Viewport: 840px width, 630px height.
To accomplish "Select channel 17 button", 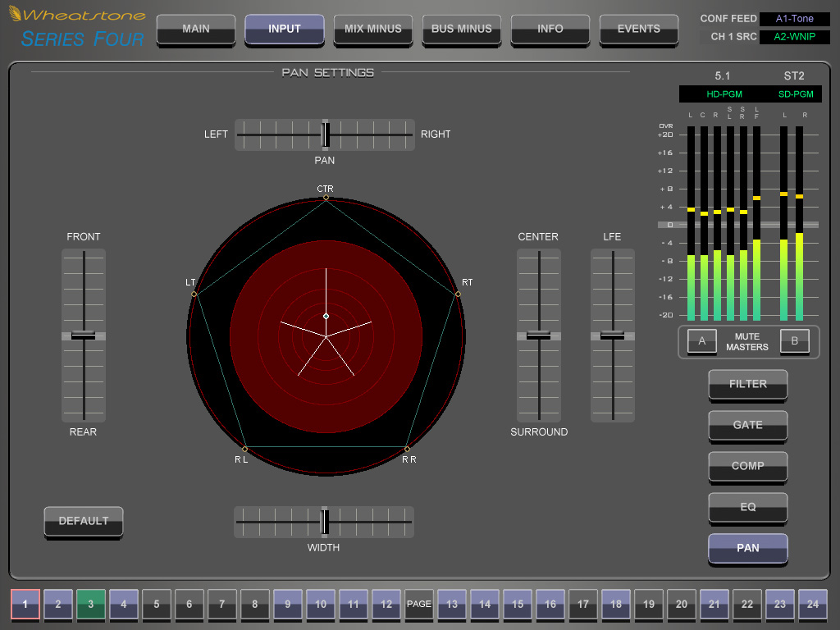I will coord(583,605).
